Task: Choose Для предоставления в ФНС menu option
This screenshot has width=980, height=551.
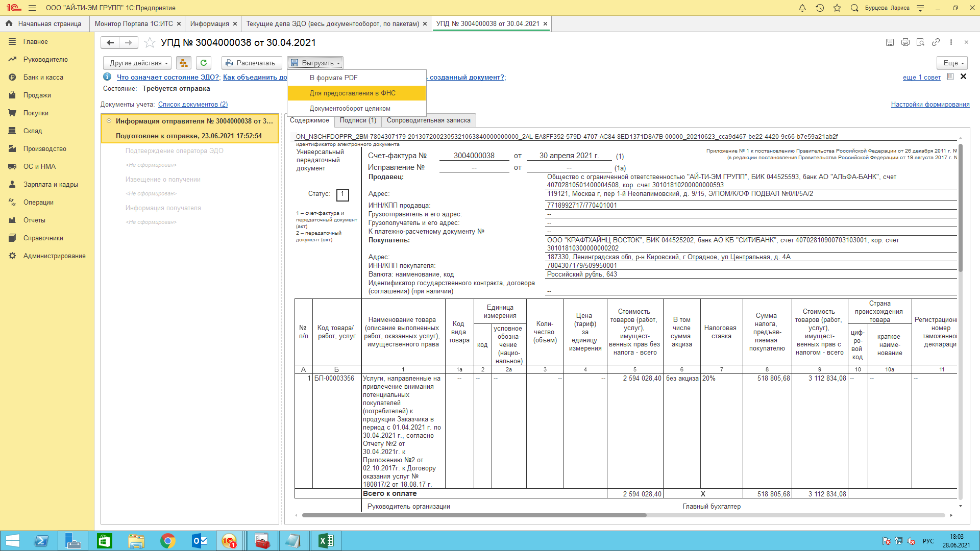Action: pyautogui.click(x=352, y=93)
